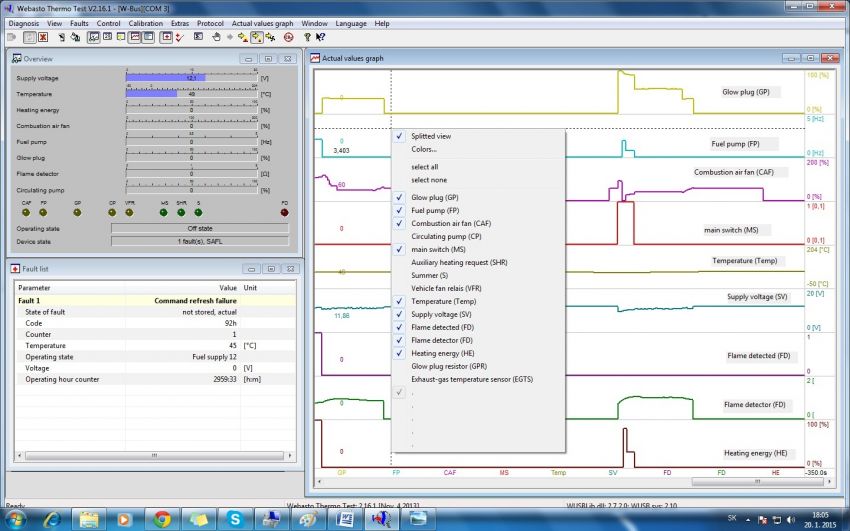This screenshot has width=850, height=531.
Task: Expand the Calibration menu
Action: point(145,22)
